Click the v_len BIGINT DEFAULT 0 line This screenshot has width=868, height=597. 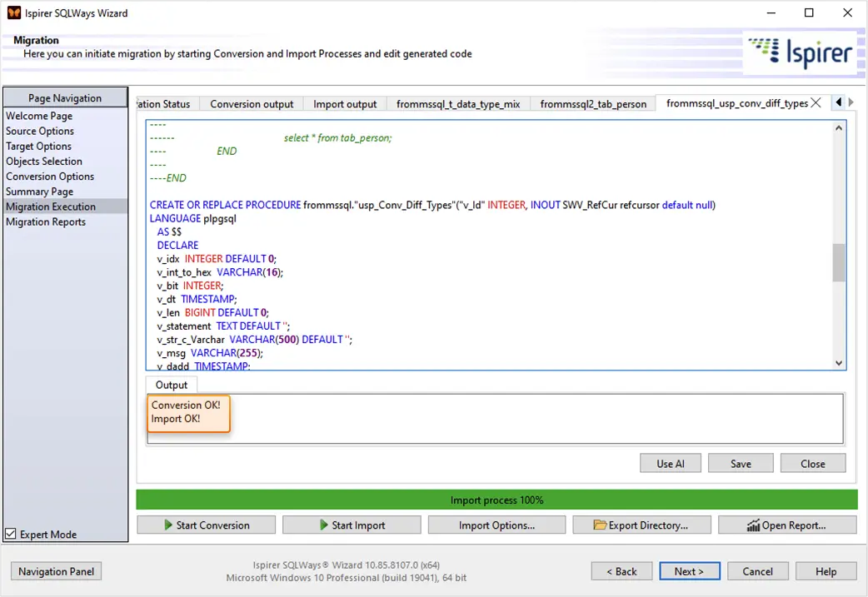click(x=212, y=312)
